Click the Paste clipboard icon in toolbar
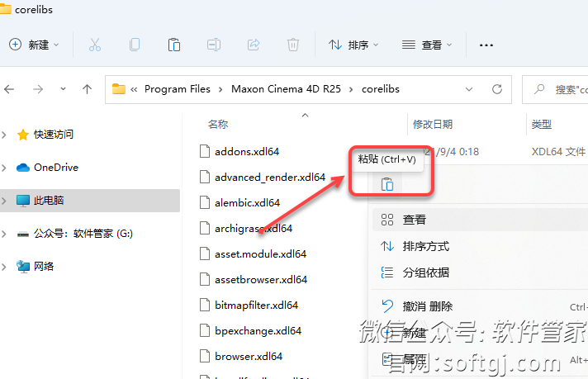The width and height of the screenshot is (588, 379). click(174, 45)
